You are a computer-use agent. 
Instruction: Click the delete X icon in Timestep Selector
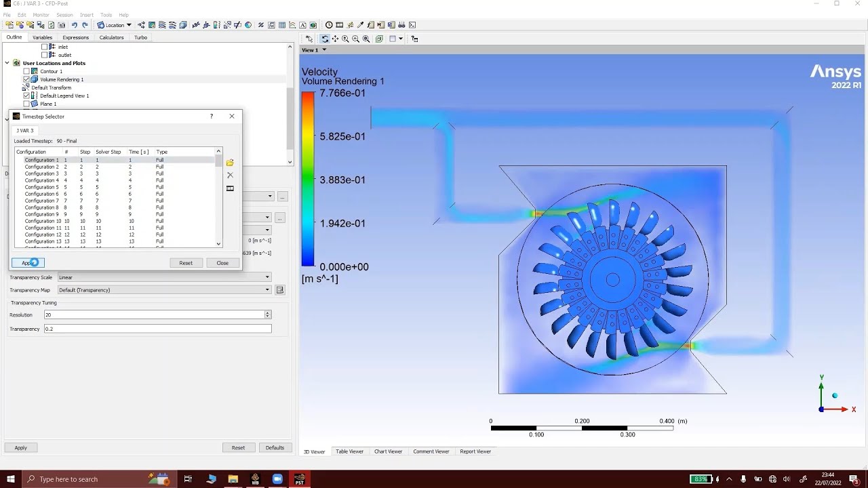[230, 175]
